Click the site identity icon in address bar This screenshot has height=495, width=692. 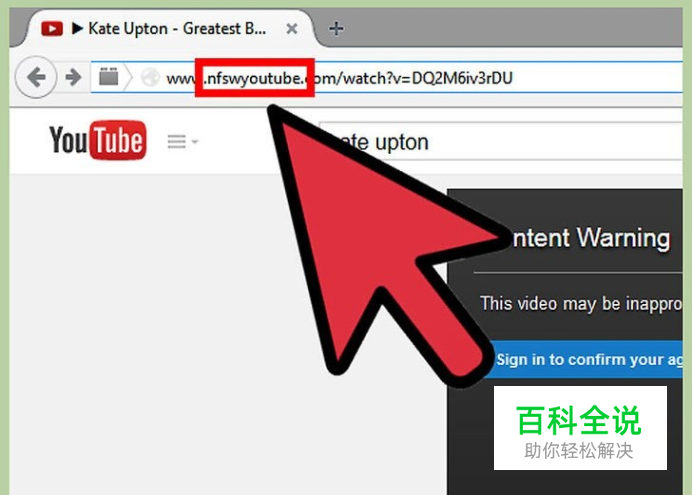[x=109, y=77]
